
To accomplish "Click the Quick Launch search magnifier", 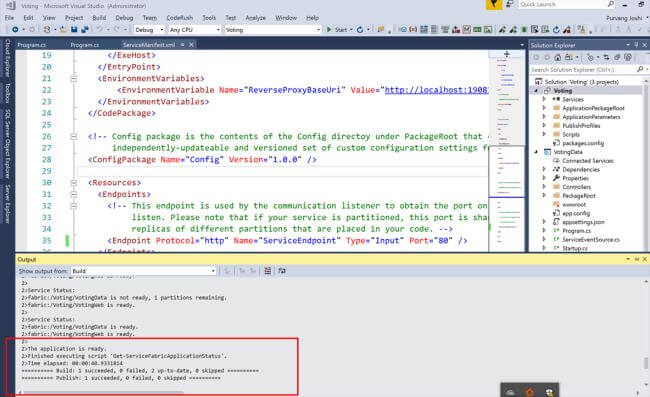I will [x=610, y=4].
